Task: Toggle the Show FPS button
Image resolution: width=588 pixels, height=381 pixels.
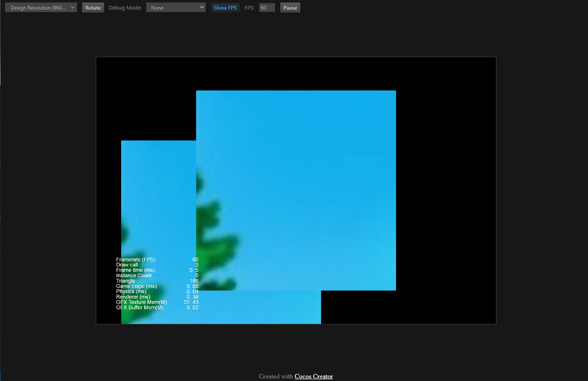Action: click(x=225, y=8)
